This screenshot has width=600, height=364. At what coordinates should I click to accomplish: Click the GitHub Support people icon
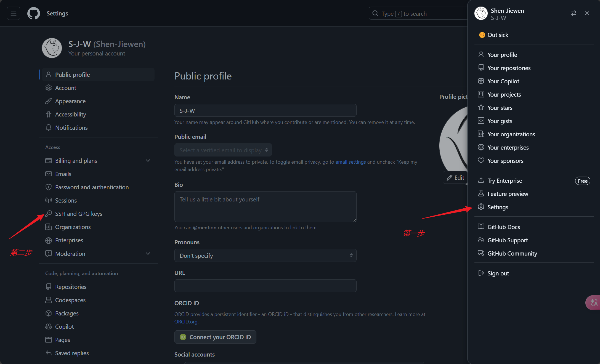pyautogui.click(x=481, y=240)
